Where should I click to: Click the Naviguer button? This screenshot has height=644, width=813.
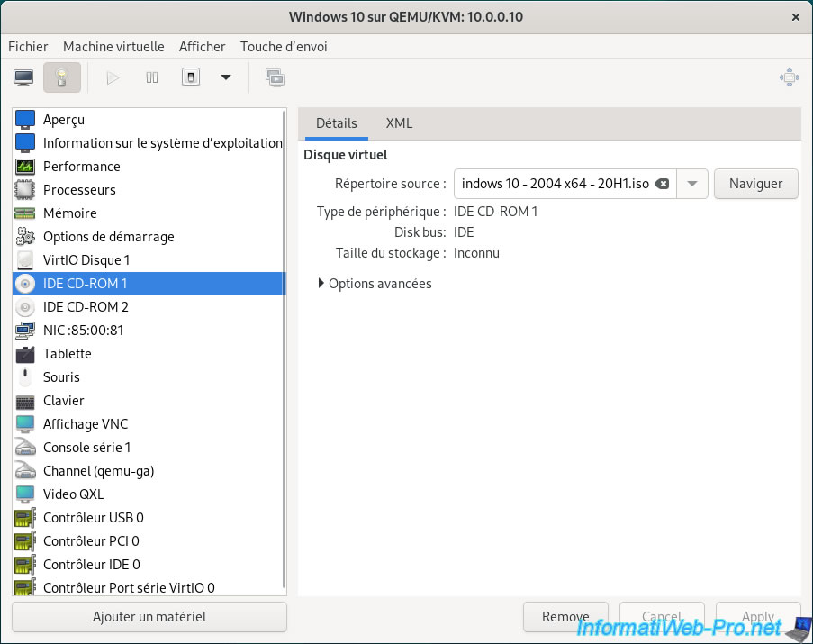click(x=756, y=184)
